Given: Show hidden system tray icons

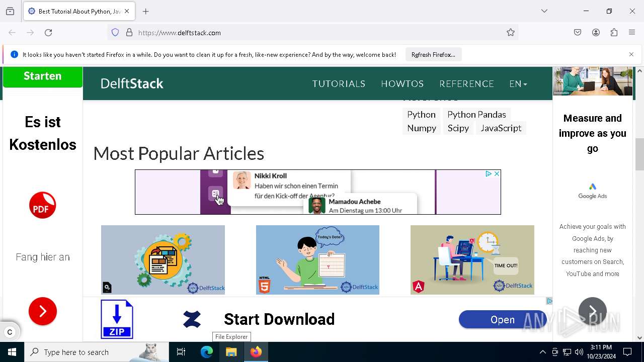Looking at the screenshot, I should pos(542,352).
